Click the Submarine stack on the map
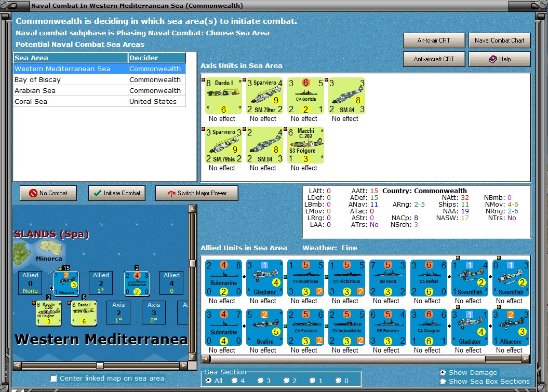 [x=137, y=283]
